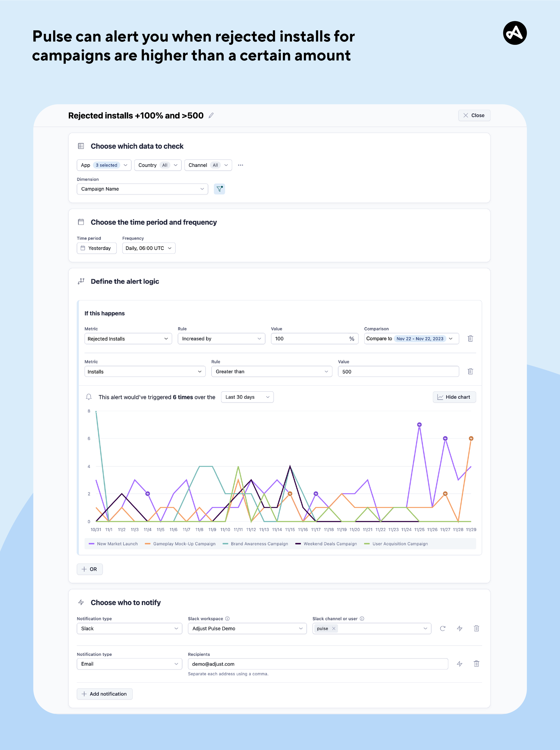Send a test Slack notification
Viewport: 560px width, 750px height.
[460, 629]
